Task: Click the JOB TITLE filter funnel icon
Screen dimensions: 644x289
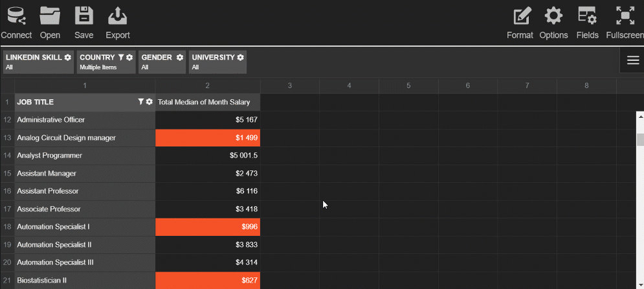Action: (141, 102)
